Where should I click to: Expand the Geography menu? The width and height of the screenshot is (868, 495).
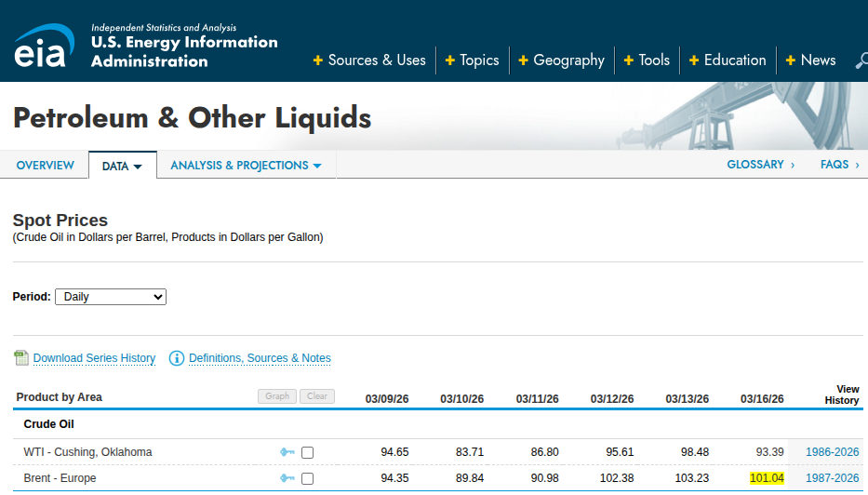click(x=561, y=60)
